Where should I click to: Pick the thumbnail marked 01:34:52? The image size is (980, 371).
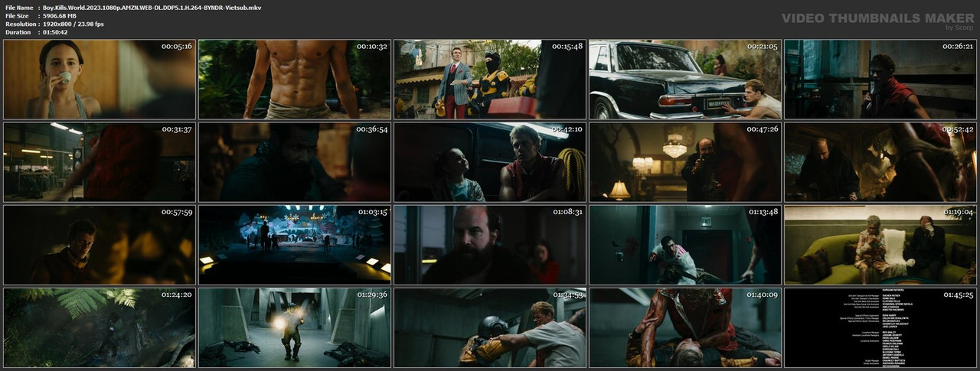click(x=490, y=327)
